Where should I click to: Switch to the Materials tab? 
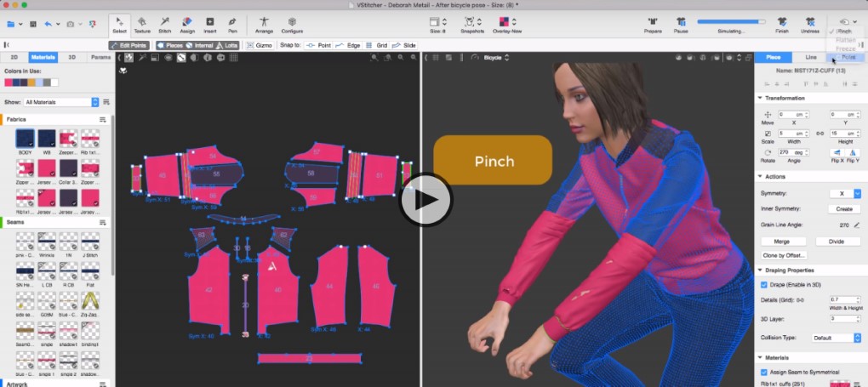[43, 58]
